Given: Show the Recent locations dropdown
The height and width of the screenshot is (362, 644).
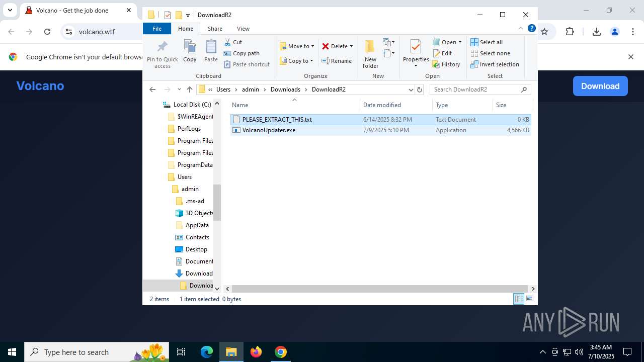Looking at the screenshot, I should coord(179,89).
